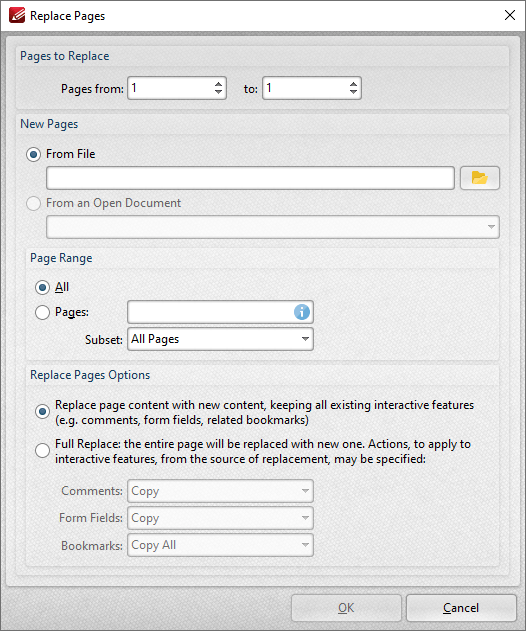Expand the Form Fields Copy dropdown
Screen dimensions: 526x631
[x=220, y=518]
